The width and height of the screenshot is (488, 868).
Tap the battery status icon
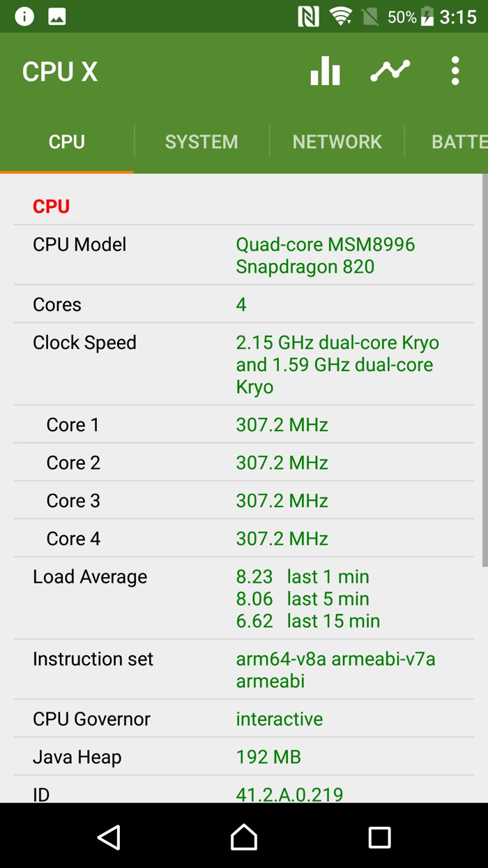427,17
